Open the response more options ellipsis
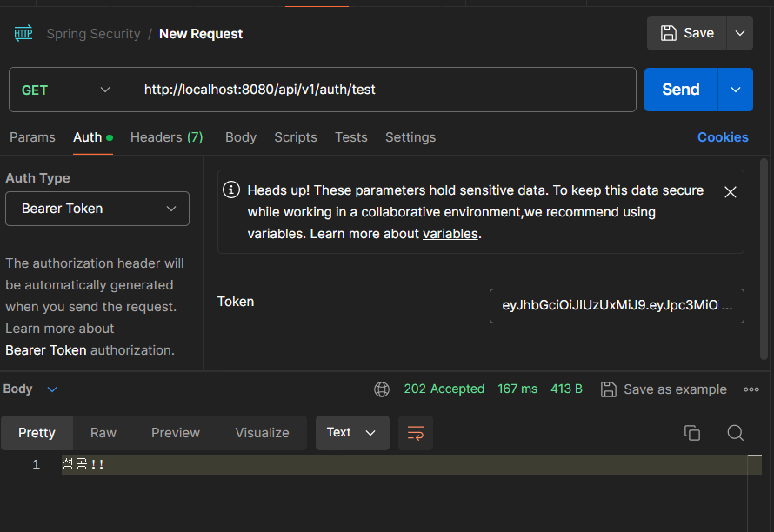This screenshot has height=532, width=774. [x=751, y=389]
